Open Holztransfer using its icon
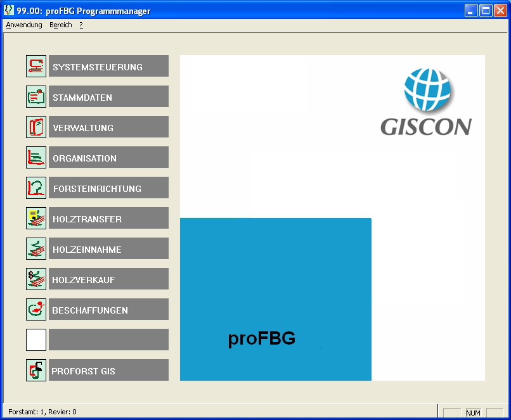Image resolution: width=511 pixels, height=420 pixels. tap(36, 217)
